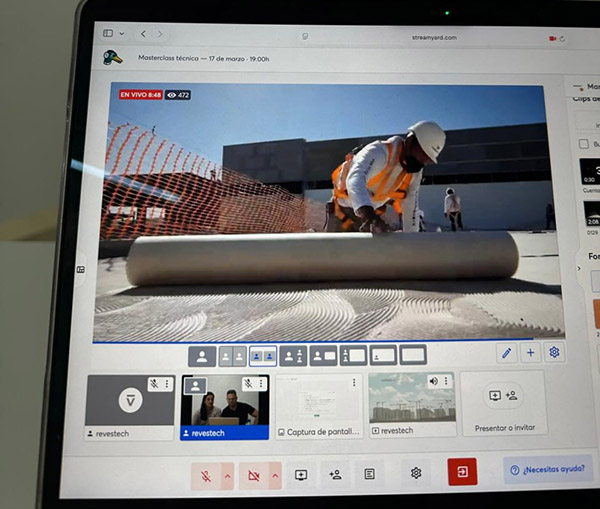This screenshot has height=509, width=600.
Task: Click the EN VIVO 8:48 live badge
Action: point(141,95)
